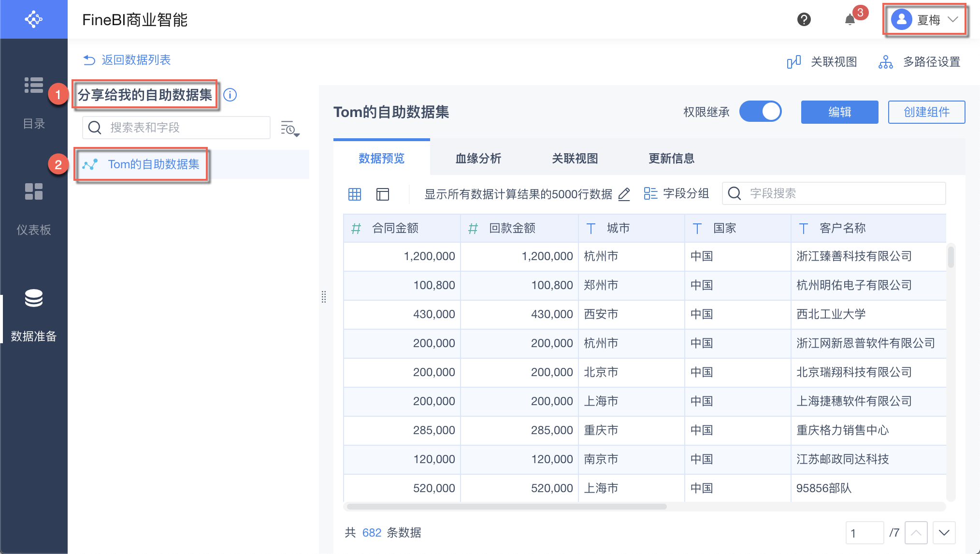980x554 pixels.
Task: Click the 创建组件 button
Action: (926, 112)
